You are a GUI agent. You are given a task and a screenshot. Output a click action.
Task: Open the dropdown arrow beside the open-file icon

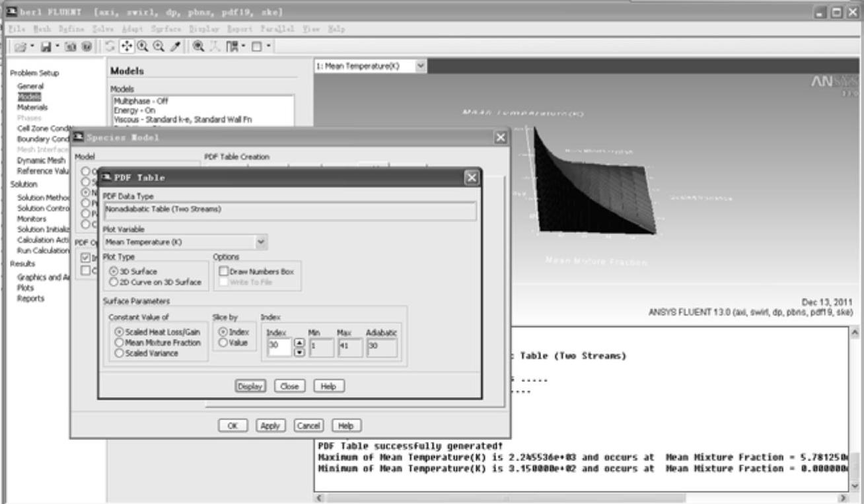tap(32, 46)
